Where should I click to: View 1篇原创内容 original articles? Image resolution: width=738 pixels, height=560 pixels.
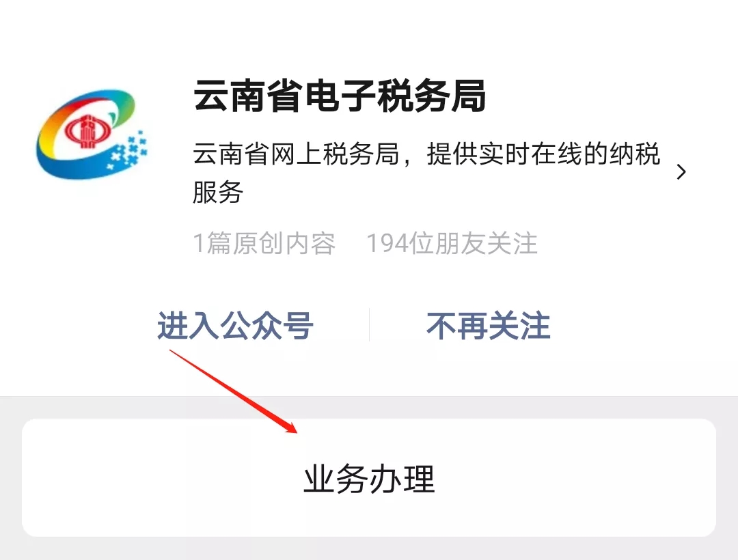(264, 243)
